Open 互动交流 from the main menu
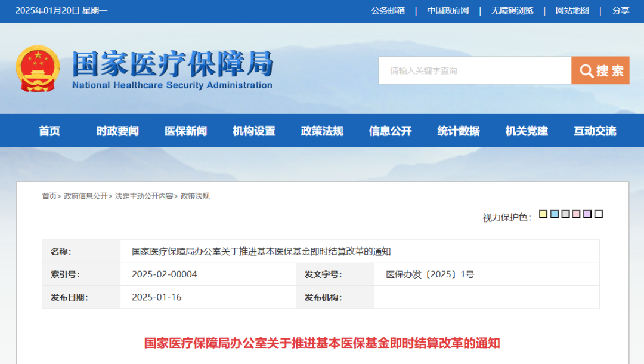This screenshot has height=364, width=644. coord(595,131)
